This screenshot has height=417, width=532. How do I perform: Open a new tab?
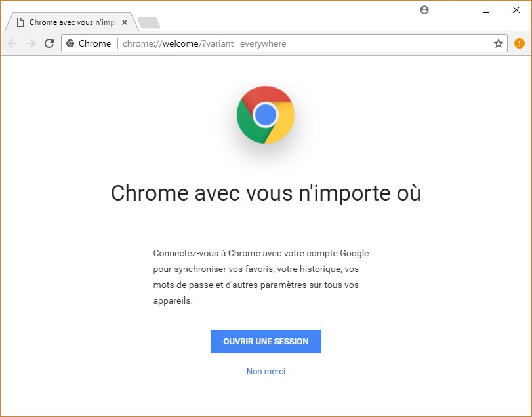(149, 23)
